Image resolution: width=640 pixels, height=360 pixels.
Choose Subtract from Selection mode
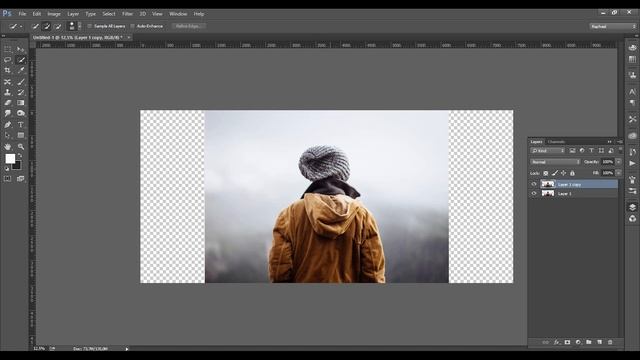[58, 26]
